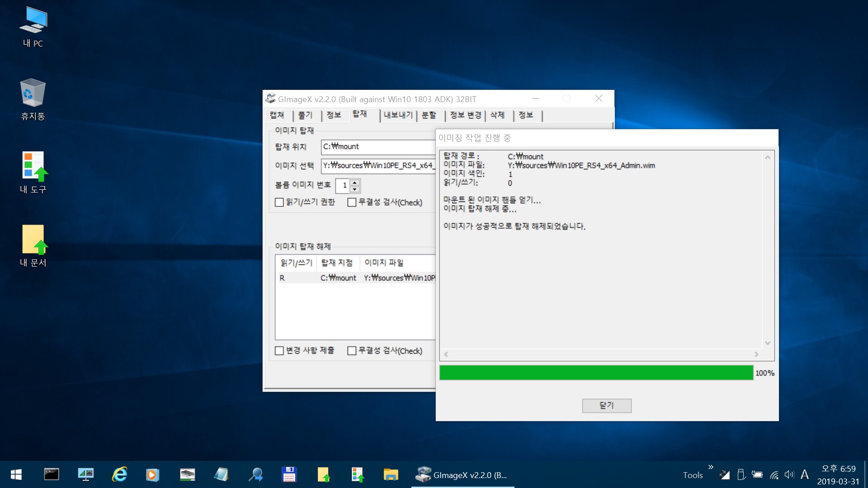This screenshot has width=868, height=488.
Task: Open the magnifier search taskbar icon
Action: [x=255, y=474]
